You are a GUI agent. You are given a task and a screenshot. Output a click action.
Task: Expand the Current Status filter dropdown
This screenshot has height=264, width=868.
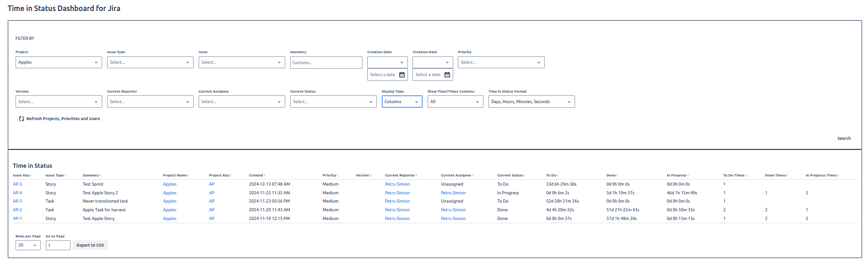[x=333, y=102]
